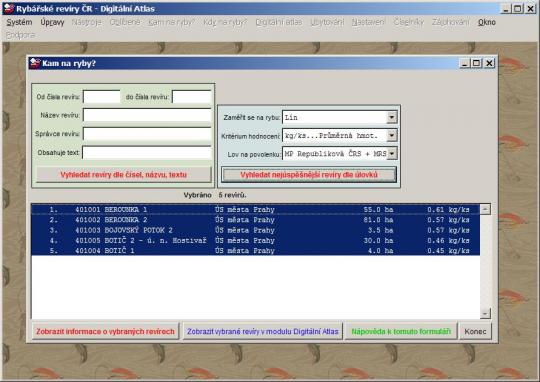Open Nápověda k tomuto formuláři help
Screen dimensions: 540x382
click(401, 331)
